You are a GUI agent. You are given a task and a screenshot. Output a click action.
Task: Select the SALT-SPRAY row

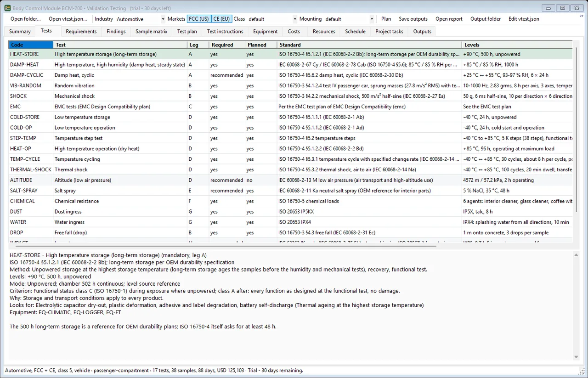point(291,191)
